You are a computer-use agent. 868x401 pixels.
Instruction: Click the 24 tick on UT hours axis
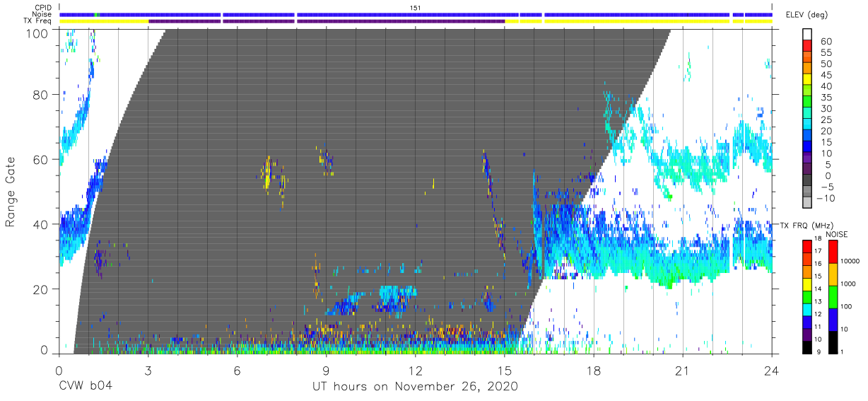[x=772, y=371]
